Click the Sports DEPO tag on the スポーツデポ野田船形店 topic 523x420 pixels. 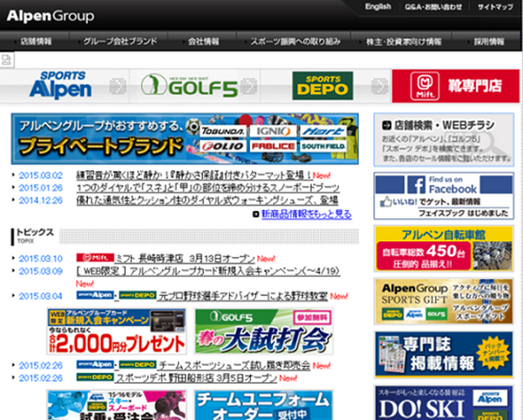[95, 377]
